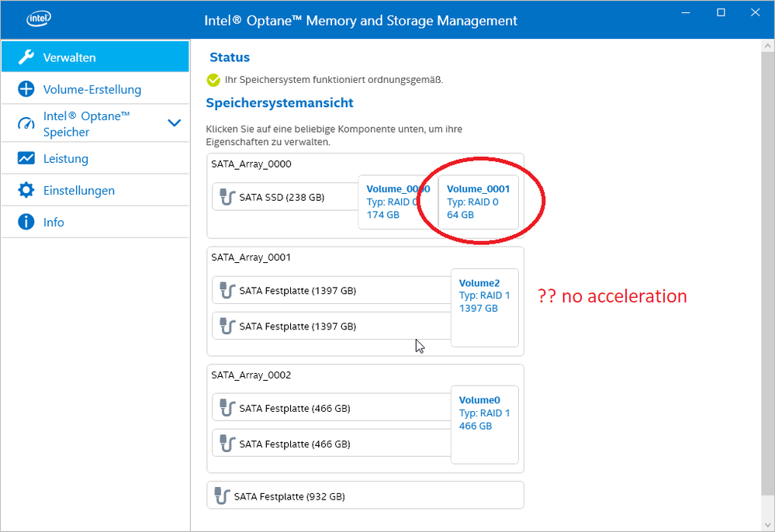This screenshot has height=532, width=775.
Task: Click the Speichersystemansicht heading
Action: [279, 102]
